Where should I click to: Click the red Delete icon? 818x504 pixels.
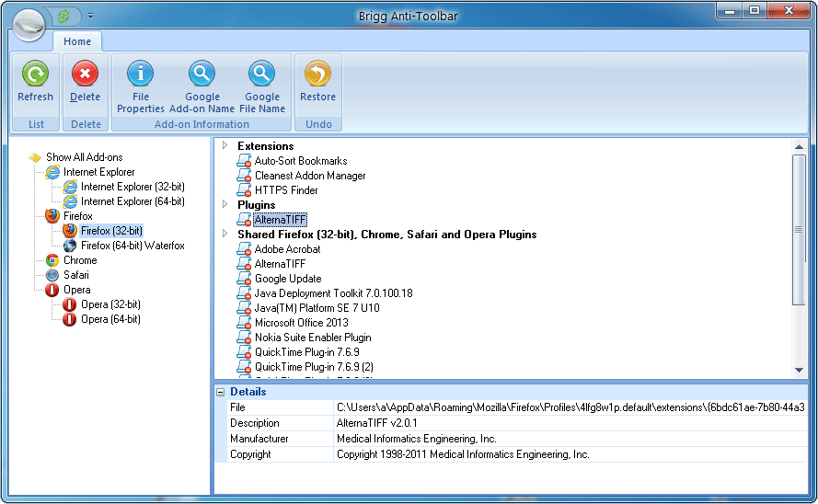coord(85,74)
